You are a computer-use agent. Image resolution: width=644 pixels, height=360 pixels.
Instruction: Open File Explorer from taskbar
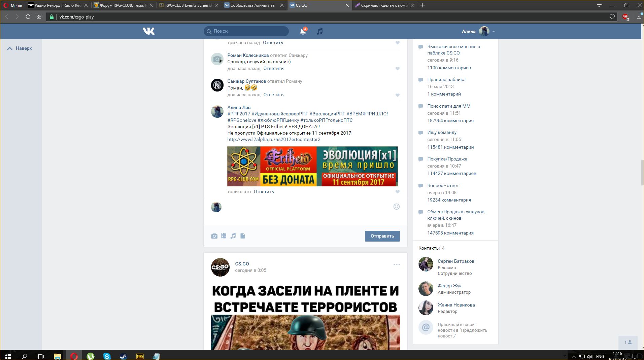[57, 356]
